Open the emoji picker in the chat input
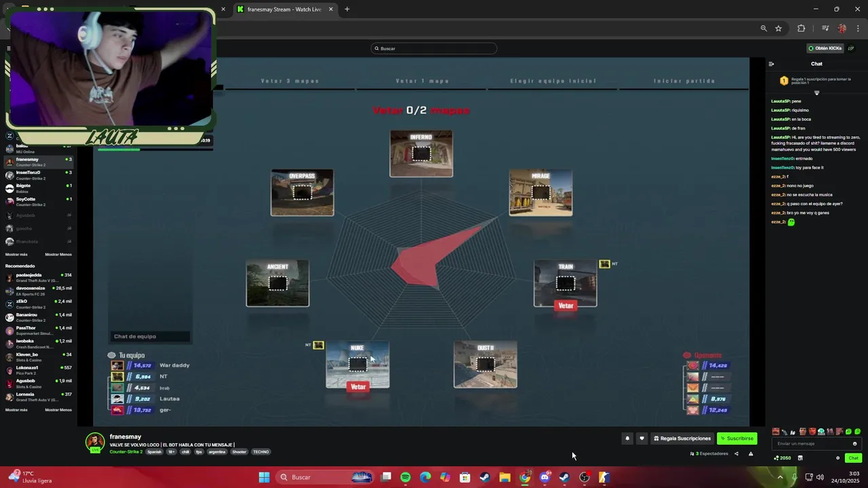Screen dimensions: 868x488 854,443
